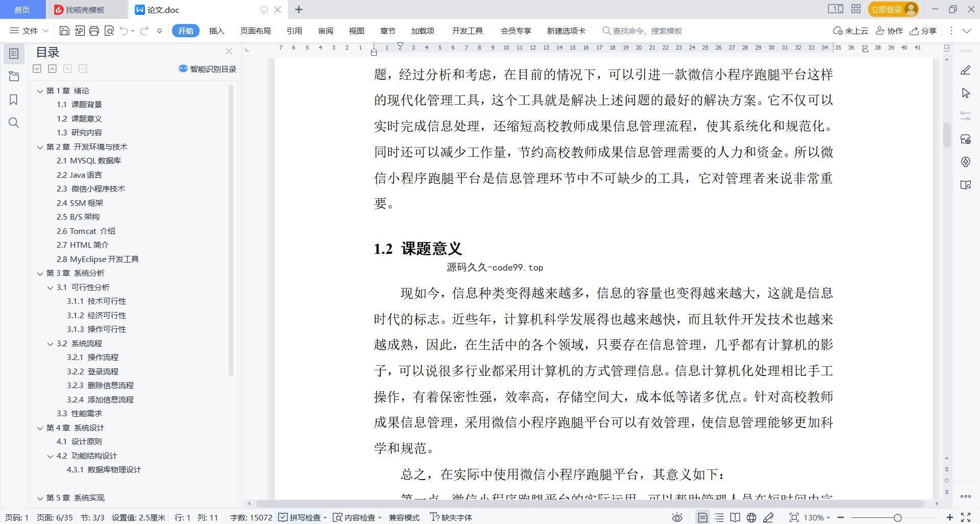Collapse 第 4 章 系统设计 node
Screen dimensions: 980x524
click(x=40, y=428)
